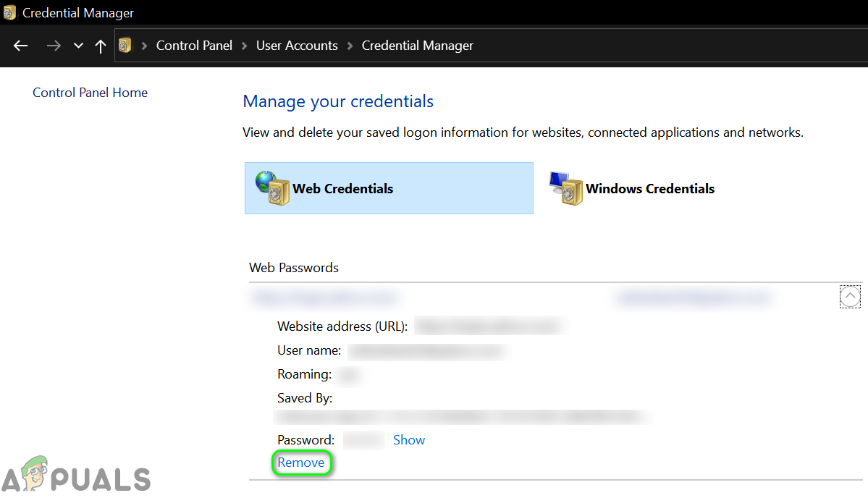
Task: Click Remove to delete saved credential
Action: [301, 463]
